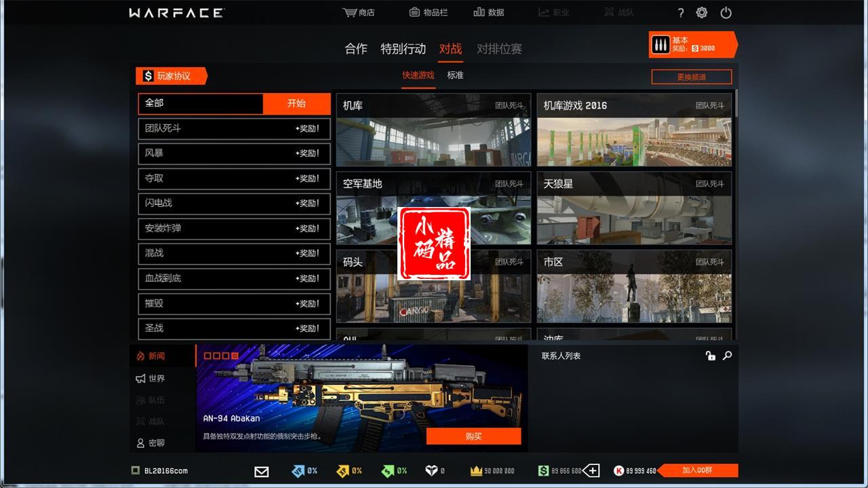The width and height of the screenshot is (868, 488).
Task: Open the 物品栏 inventory menu
Action: 428,12
